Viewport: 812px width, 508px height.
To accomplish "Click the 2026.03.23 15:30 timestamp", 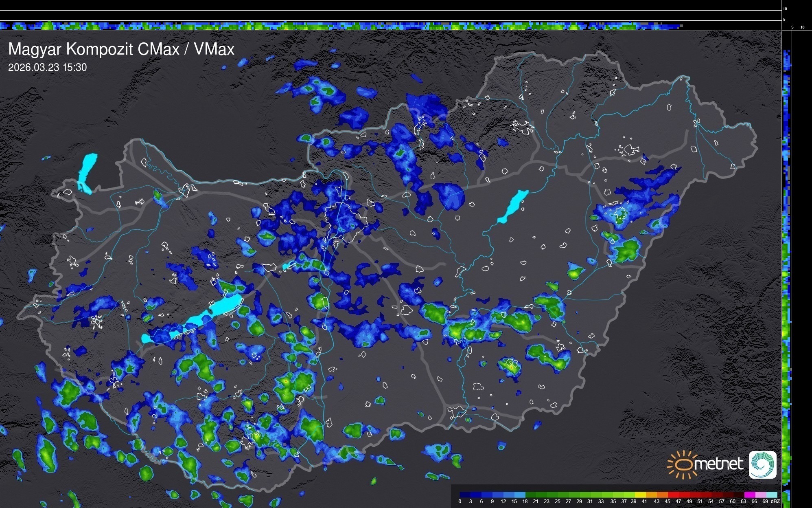I will pos(47,67).
